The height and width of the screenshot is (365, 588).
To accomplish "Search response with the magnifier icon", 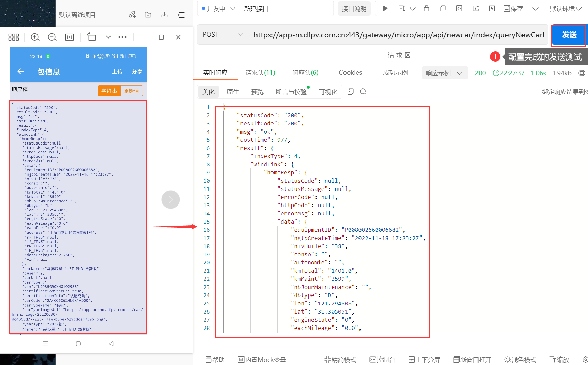I will (x=363, y=92).
